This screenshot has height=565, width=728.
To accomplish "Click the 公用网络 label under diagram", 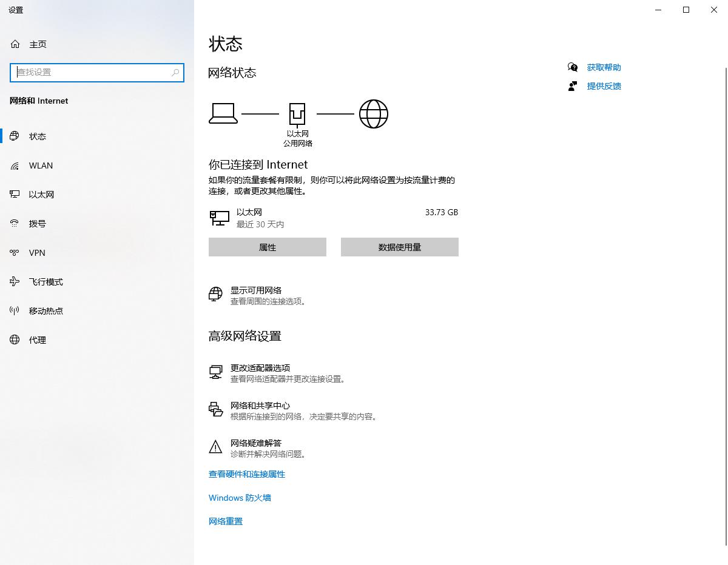I will [298, 144].
